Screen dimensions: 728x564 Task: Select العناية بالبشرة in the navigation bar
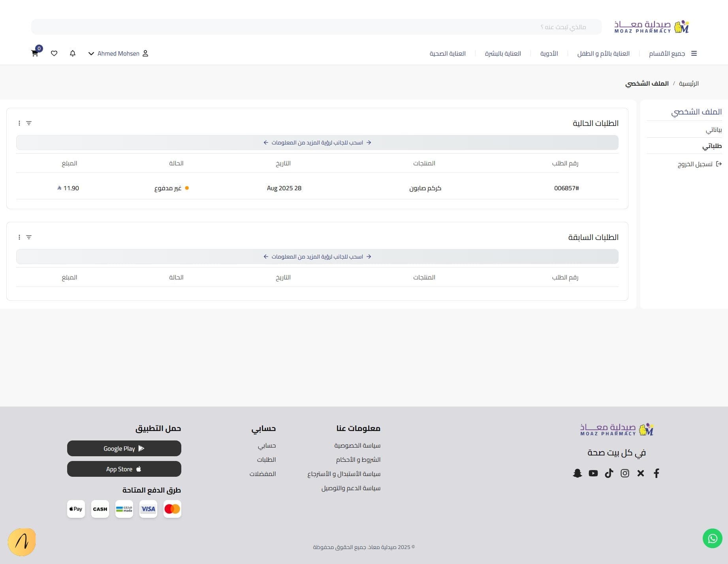pyautogui.click(x=502, y=53)
